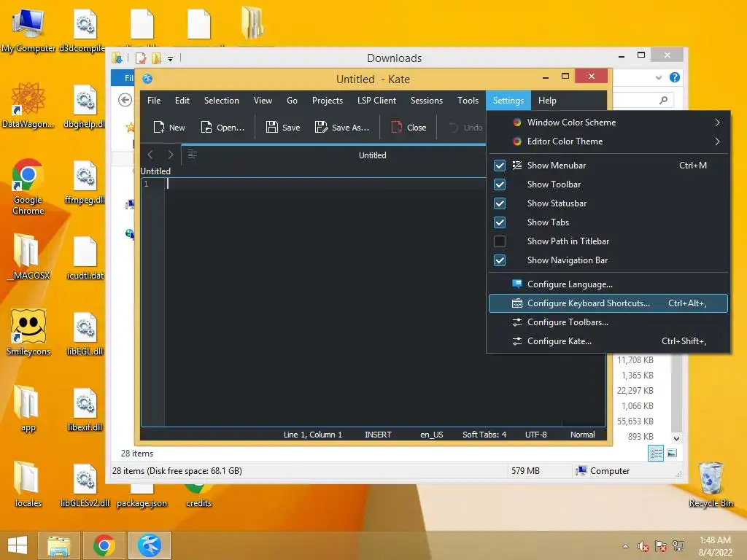747x560 pixels.
Task: Click Line 1, Column 1 status label
Action: 312,435
